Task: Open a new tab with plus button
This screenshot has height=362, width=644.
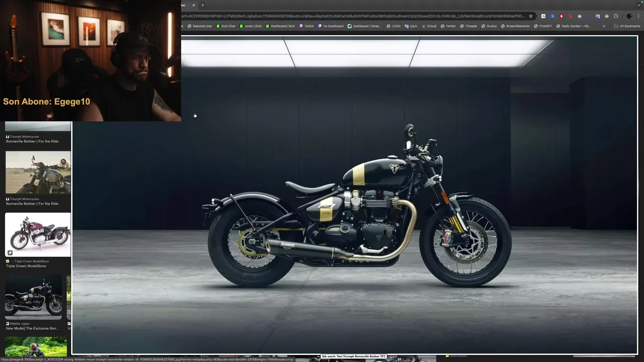Action: click(x=203, y=5)
